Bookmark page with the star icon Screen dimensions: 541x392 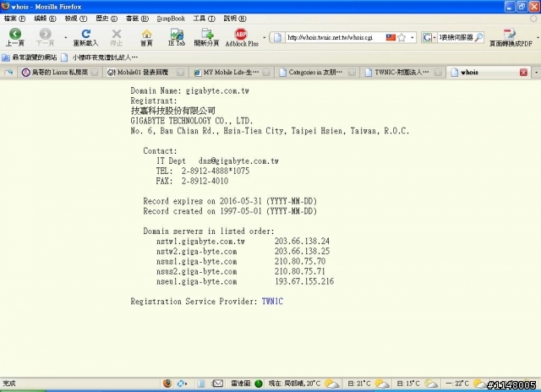(402, 37)
